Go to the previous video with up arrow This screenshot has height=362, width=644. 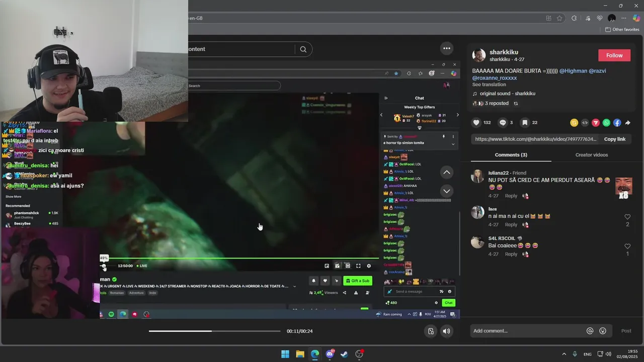click(x=447, y=172)
